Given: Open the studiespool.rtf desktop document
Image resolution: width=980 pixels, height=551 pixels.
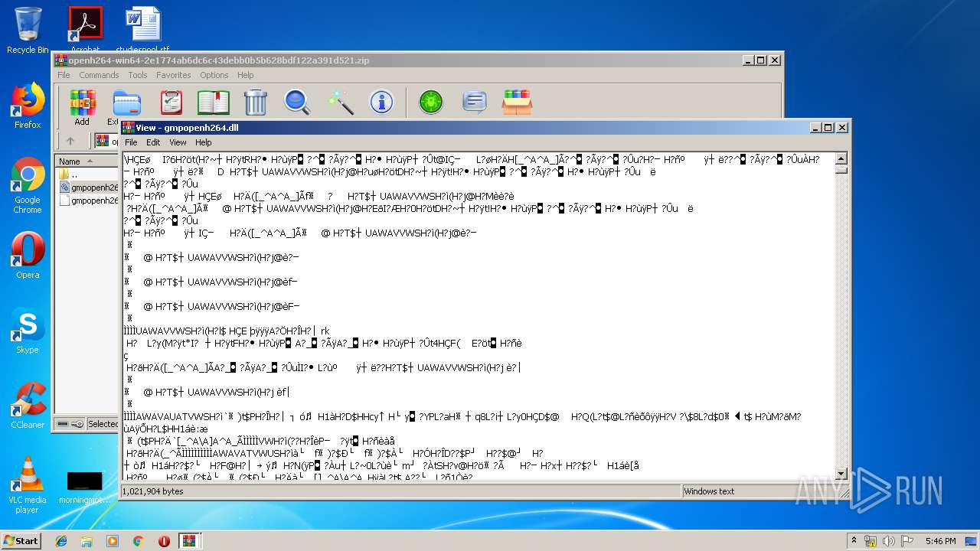Looking at the screenshot, I should 143,30.
